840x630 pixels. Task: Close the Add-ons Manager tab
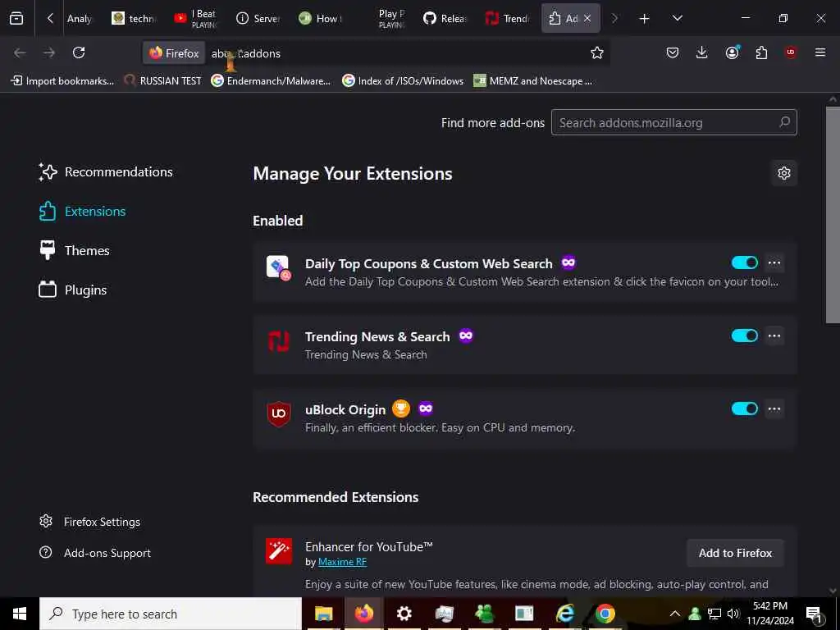tap(587, 18)
